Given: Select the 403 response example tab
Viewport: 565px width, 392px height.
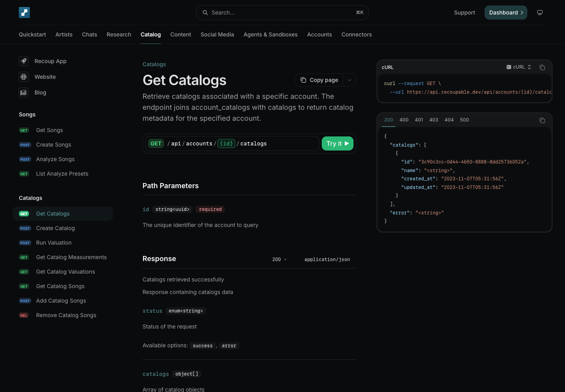Looking at the screenshot, I should click(434, 120).
